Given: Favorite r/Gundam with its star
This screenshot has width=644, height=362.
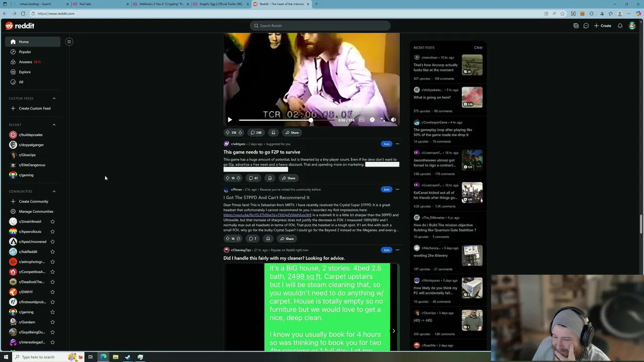Looking at the screenshot, I should point(52,322).
